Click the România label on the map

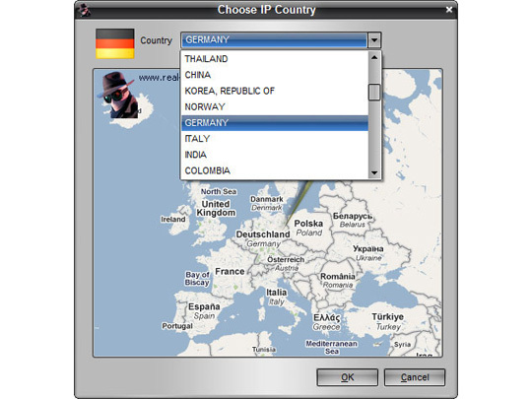338,277
